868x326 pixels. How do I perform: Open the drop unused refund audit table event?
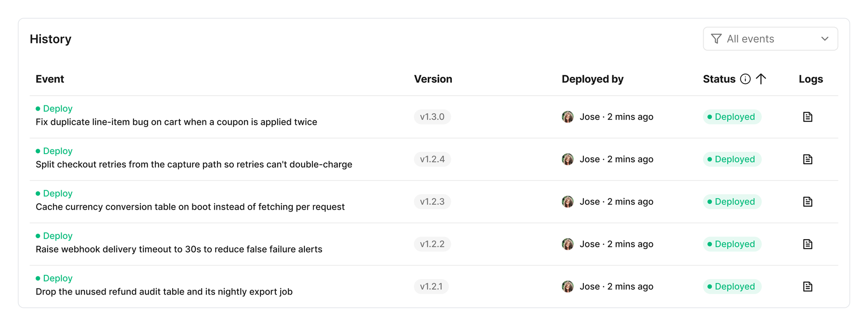(x=164, y=292)
